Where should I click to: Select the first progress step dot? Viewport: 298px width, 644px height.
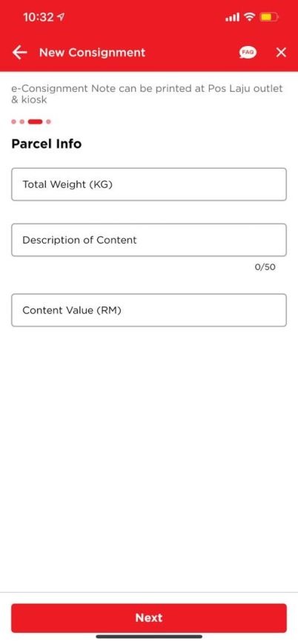pos(13,121)
